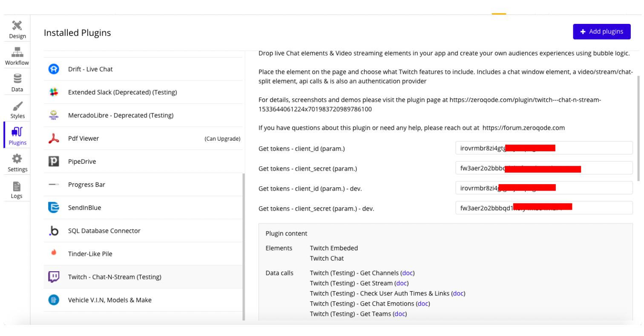The height and width of the screenshot is (336, 644).
Task: Click the Twitch plugin icon
Action: pyautogui.click(x=54, y=277)
